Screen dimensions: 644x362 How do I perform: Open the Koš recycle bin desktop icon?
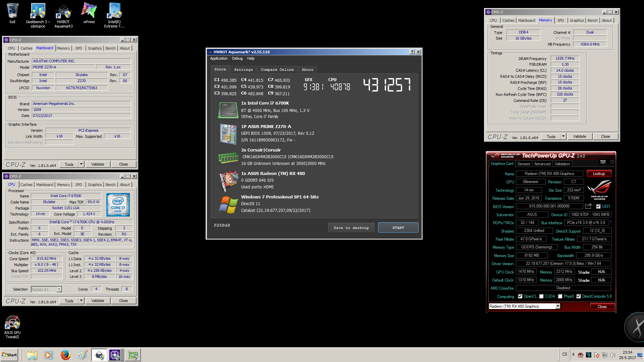coord(12,13)
